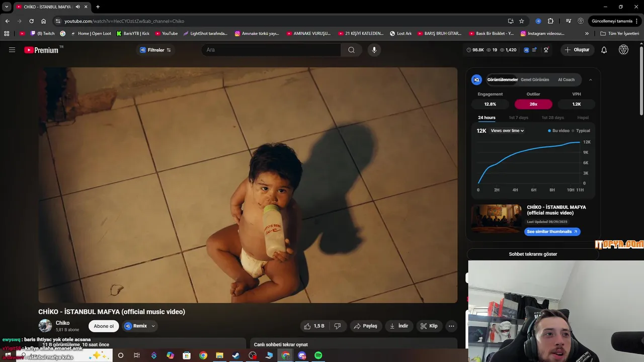Screen dimensions: 644x362
Task: Like the video with thumbs up
Action: coord(314,326)
